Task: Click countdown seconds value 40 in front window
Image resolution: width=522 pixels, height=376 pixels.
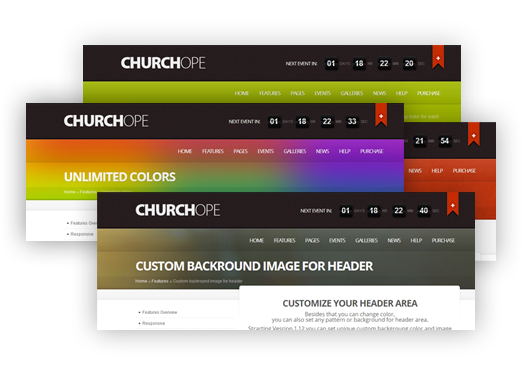Action: point(424,211)
